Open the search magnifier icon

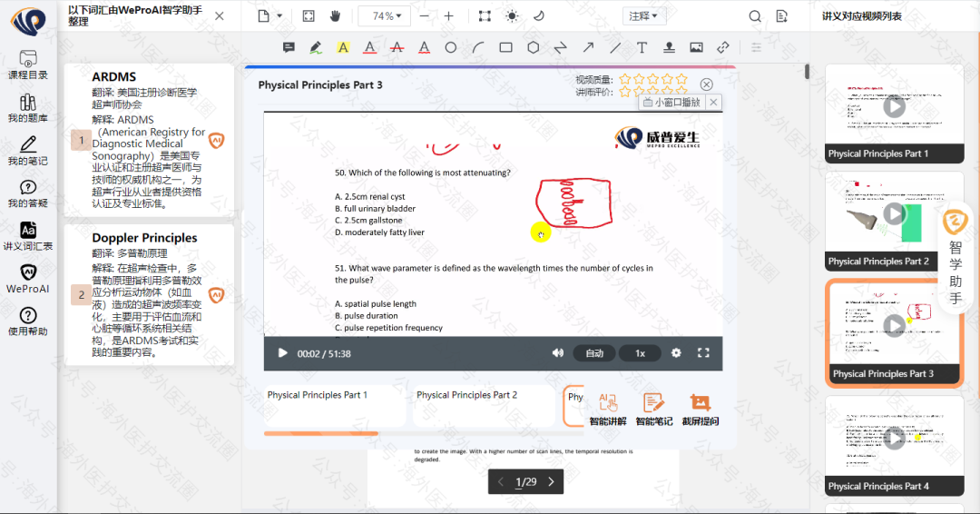755,16
